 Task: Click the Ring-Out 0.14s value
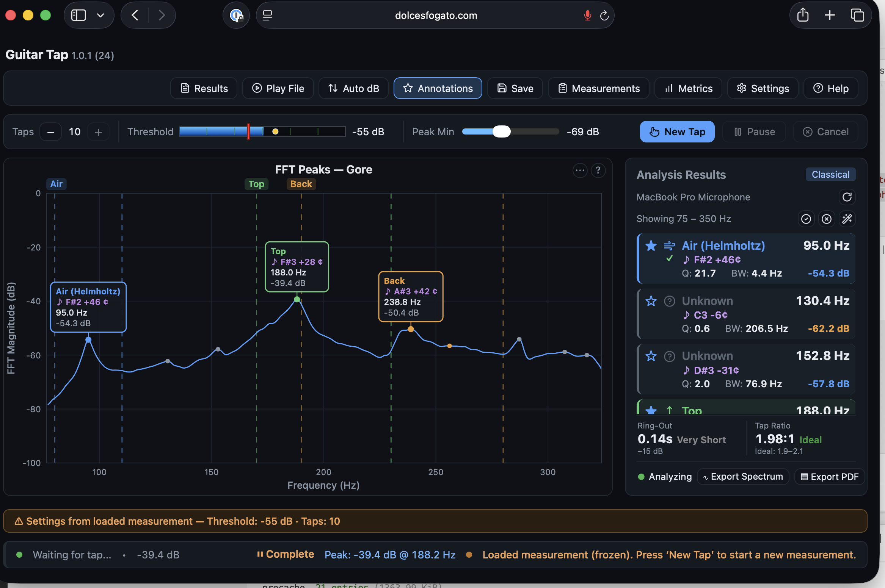[655, 439]
